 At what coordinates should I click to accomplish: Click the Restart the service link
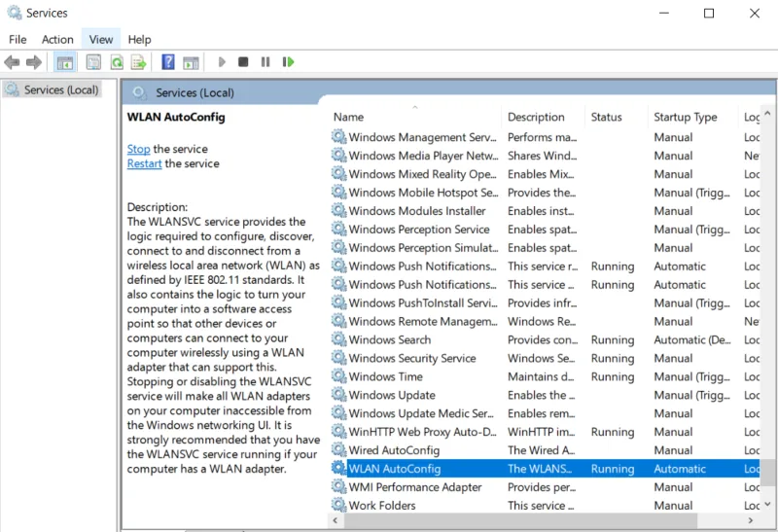click(144, 163)
